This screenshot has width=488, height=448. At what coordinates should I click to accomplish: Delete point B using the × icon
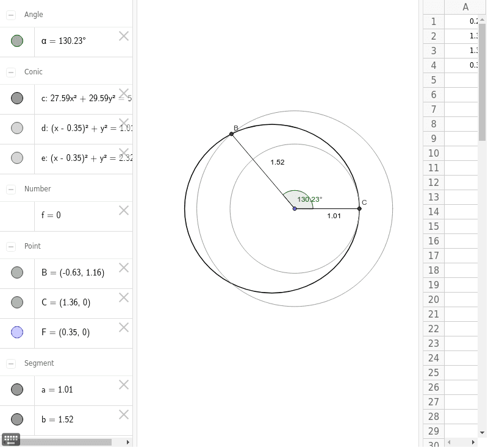coord(124,268)
